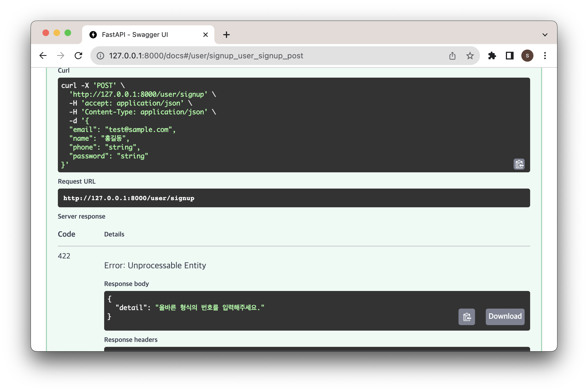Viewport: 588px width, 392px height.
Task: Select the FastAPI - Swagger UI tab
Action: click(x=135, y=35)
